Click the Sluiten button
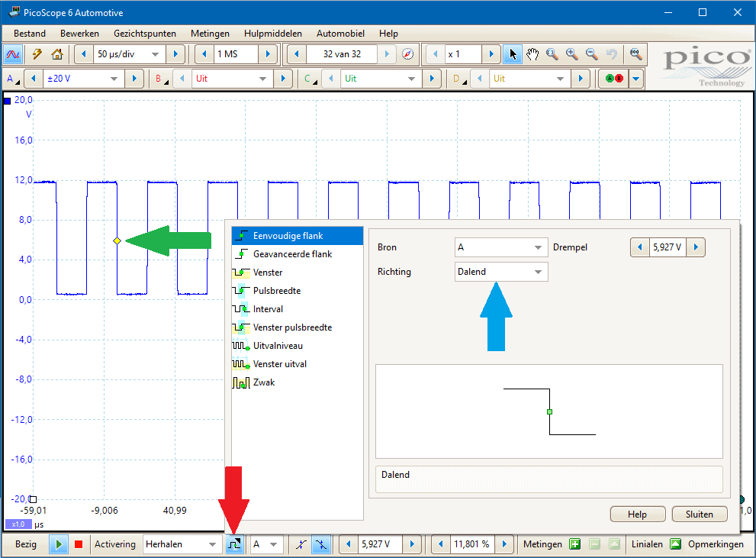The width and height of the screenshot is (756, 558). pyautogui.click(x=699, y=514)
